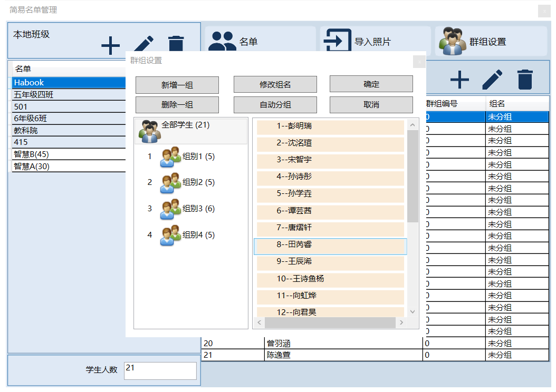
Task: Select student 8--田芮睿 in list
Action: [330, 245]
